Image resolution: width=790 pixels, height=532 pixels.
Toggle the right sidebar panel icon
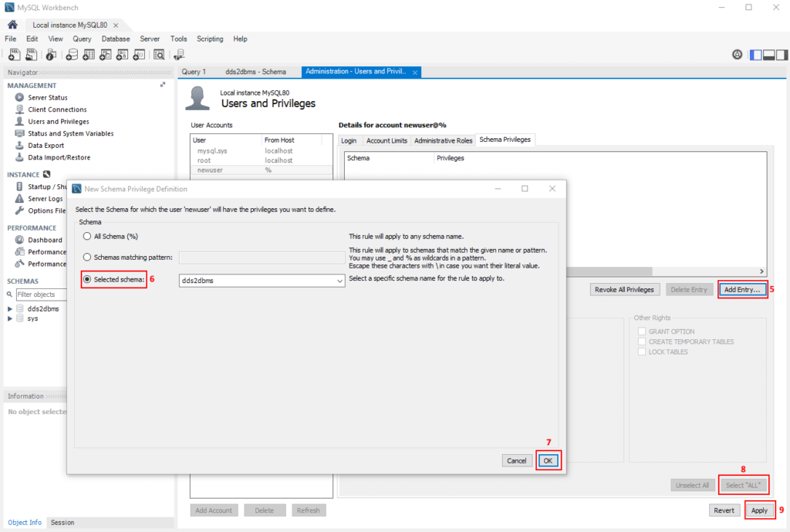pyautogui.click(x=782, y=55)
